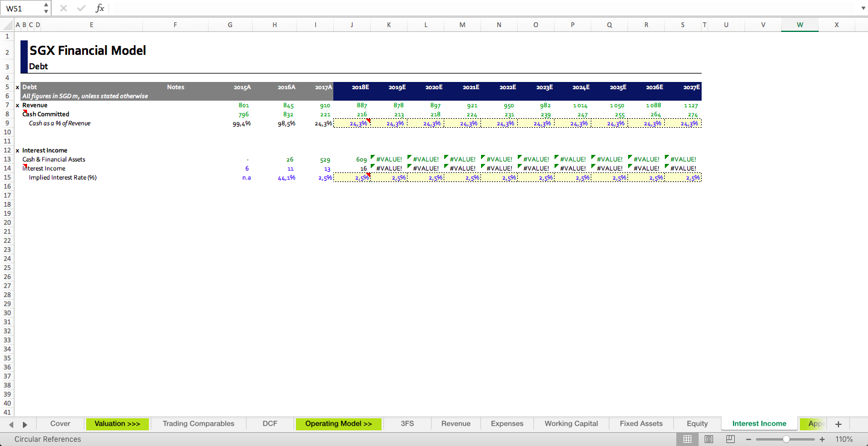Switch to the 3FS tab
The image size is (868, 446).
407,424
